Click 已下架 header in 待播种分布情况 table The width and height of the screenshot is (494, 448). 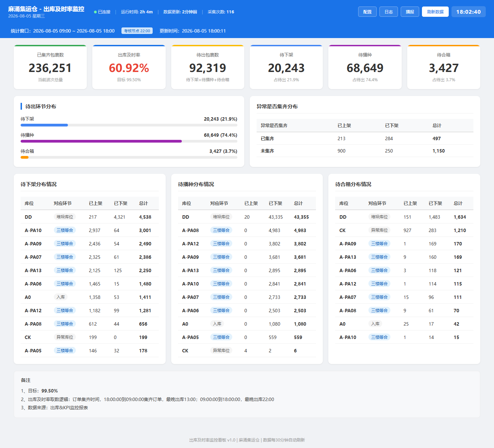pyautogui.click(x=275, y=203)
